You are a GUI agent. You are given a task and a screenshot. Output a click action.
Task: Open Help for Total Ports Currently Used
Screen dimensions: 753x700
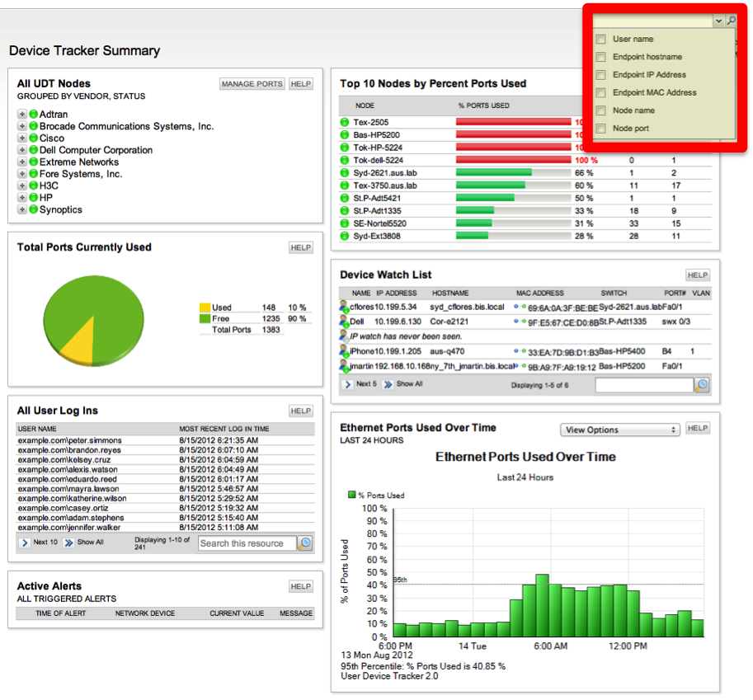(x=301, y=247)
